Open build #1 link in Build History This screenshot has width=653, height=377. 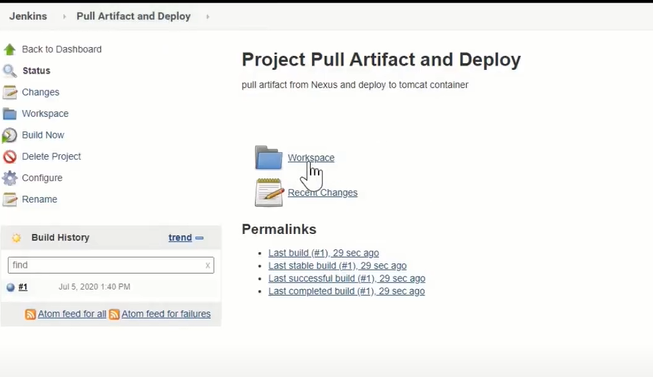tap(23, 287)
